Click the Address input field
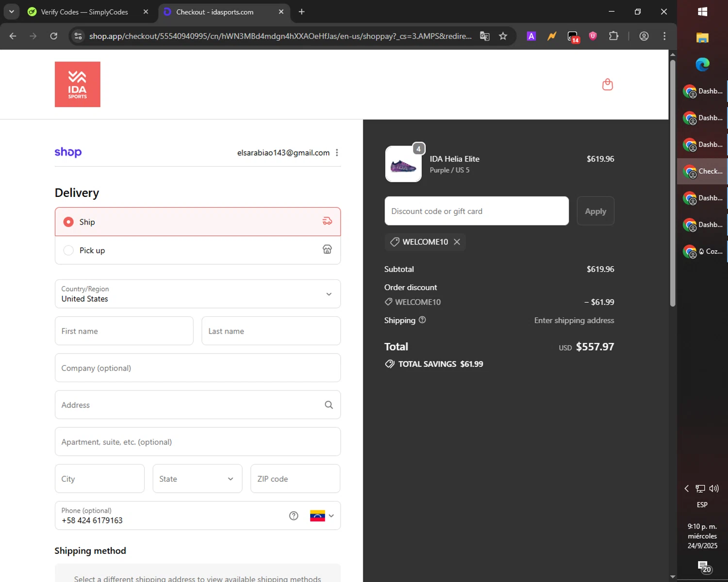 pyautogui.click(x=198, y=405)
